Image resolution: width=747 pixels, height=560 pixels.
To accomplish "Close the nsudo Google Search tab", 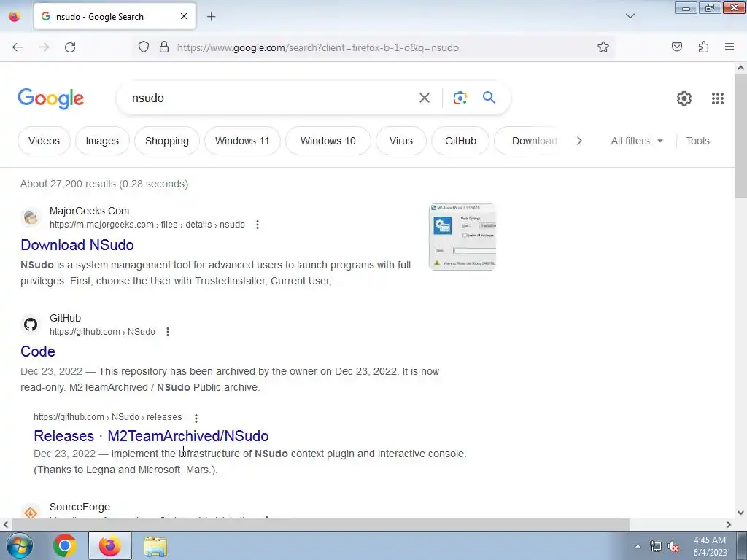I will pyautogui.click(x=184, y=16).
